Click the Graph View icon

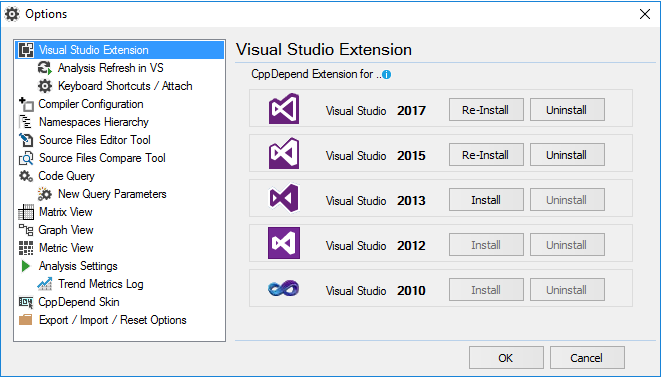pyautogui.click(x=26, y=230)
